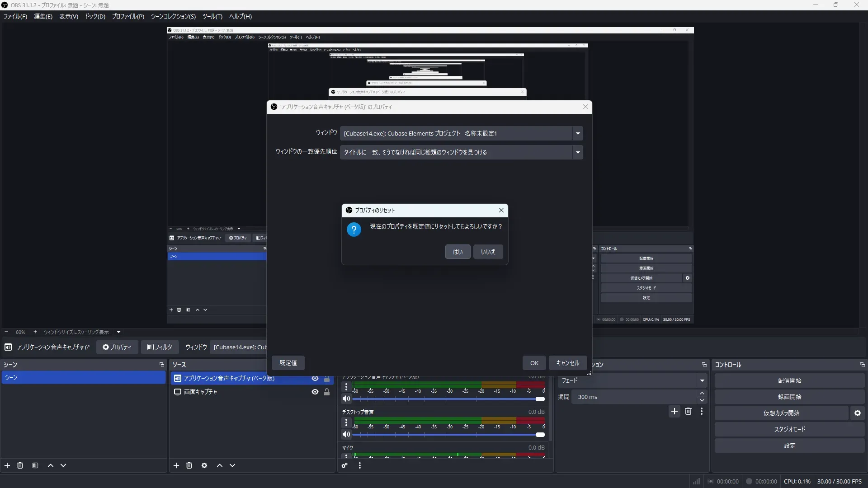Expand the ウィンドウ dropdown in properties dialog

[577, 133]
